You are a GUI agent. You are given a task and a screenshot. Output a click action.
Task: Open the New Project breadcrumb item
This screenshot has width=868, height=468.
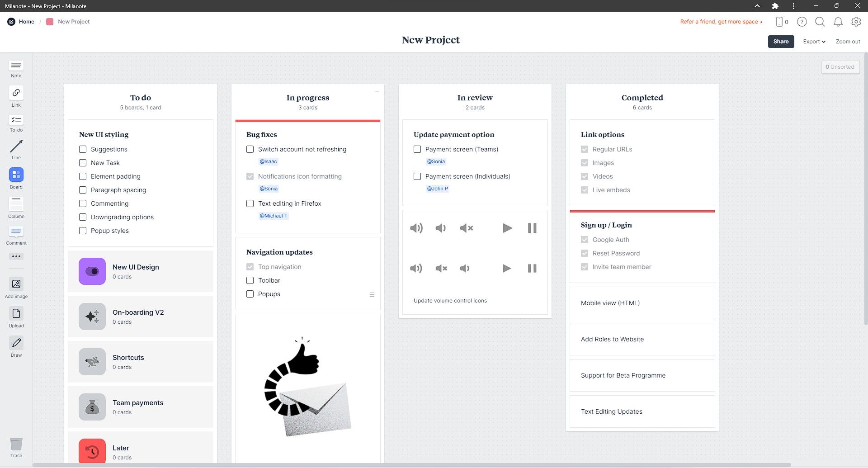click(73, 22)
